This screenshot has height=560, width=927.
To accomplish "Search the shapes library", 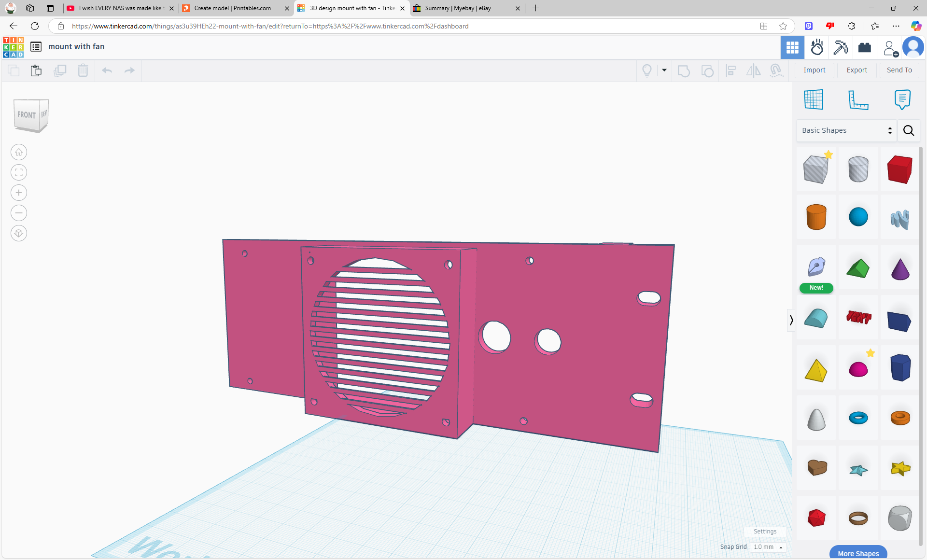I will pos(909,130).
